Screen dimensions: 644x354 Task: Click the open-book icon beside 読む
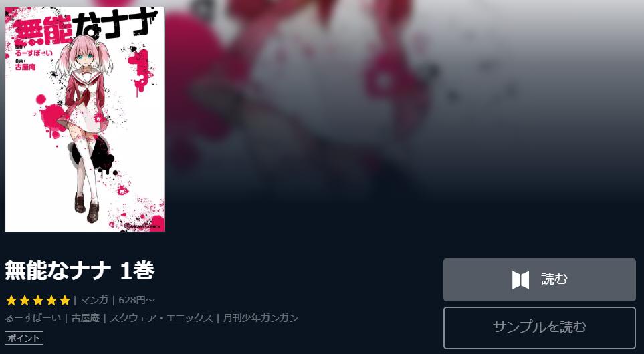pyautogui.click(x=520, y=280)
